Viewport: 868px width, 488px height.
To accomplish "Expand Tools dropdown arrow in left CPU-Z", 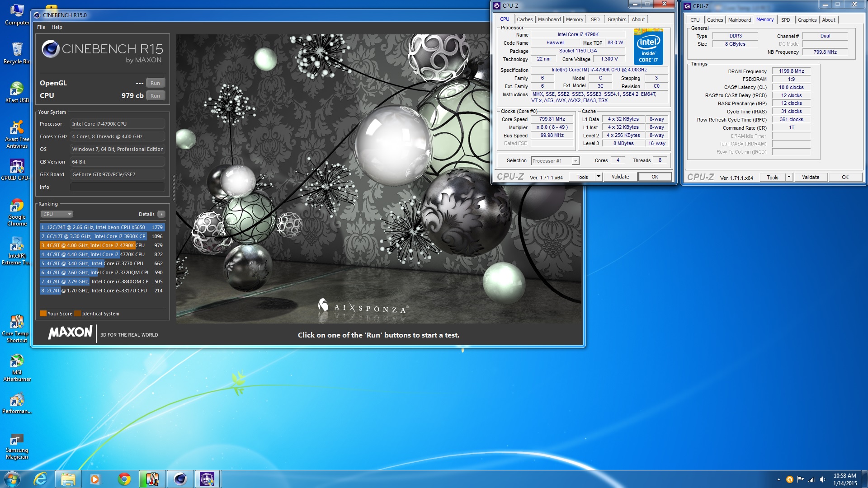I will 599,177.
